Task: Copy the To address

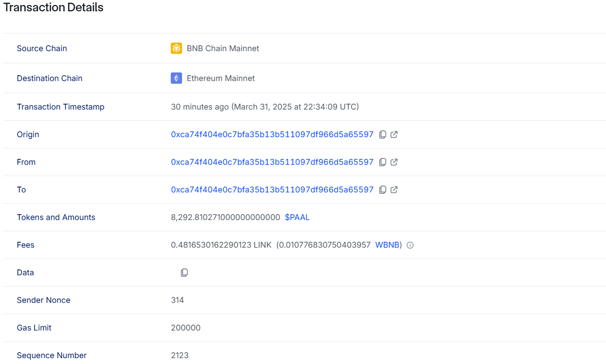Action: 383,190
